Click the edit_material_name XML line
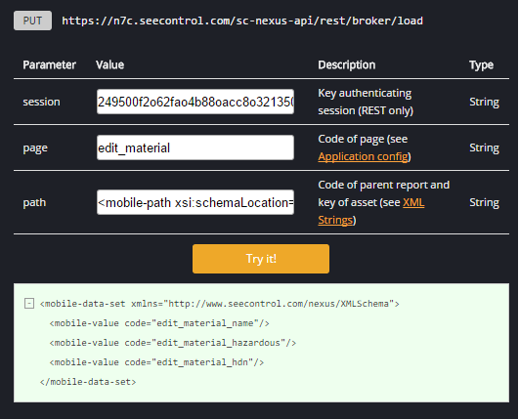 click(x=159, y=323)
